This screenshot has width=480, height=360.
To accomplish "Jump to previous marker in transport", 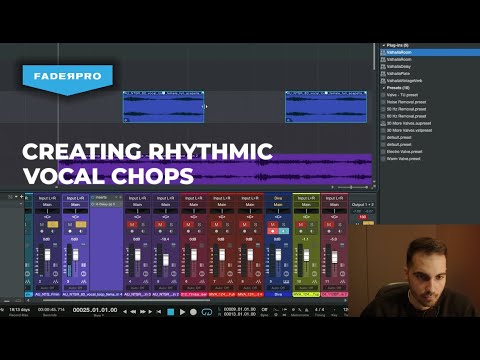I will 125,312.
